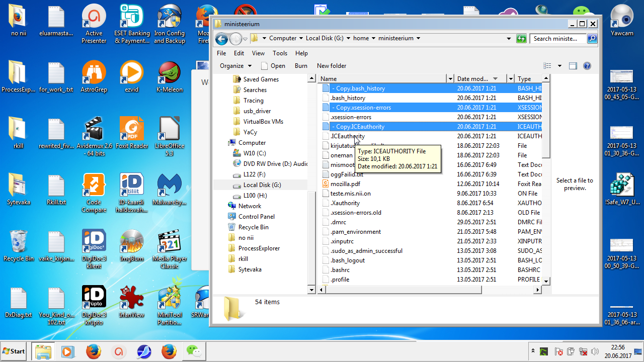The height and width of the screenshot is (362, 644).
Task: Open the Organize dropdown menu
Action: [x=235, y=66]
